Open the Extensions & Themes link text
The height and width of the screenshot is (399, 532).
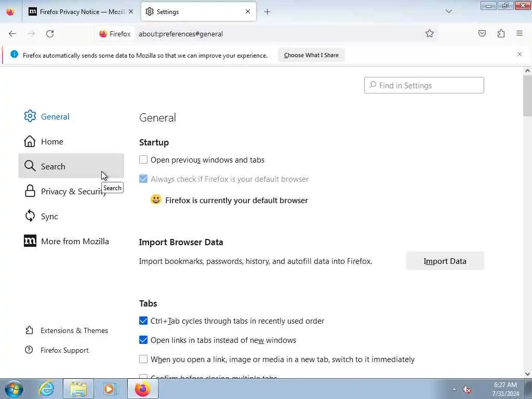point(74,330)
